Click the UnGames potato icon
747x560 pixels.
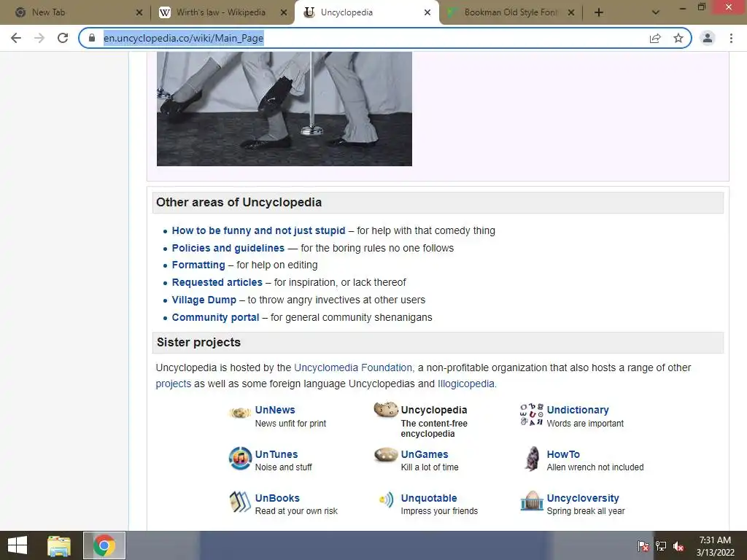[x=386, y=455]
